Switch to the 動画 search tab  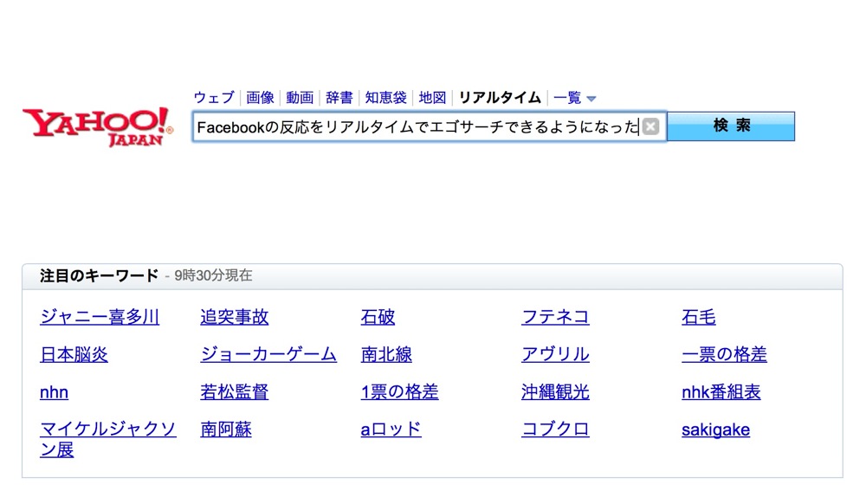(x=300, y=98)
